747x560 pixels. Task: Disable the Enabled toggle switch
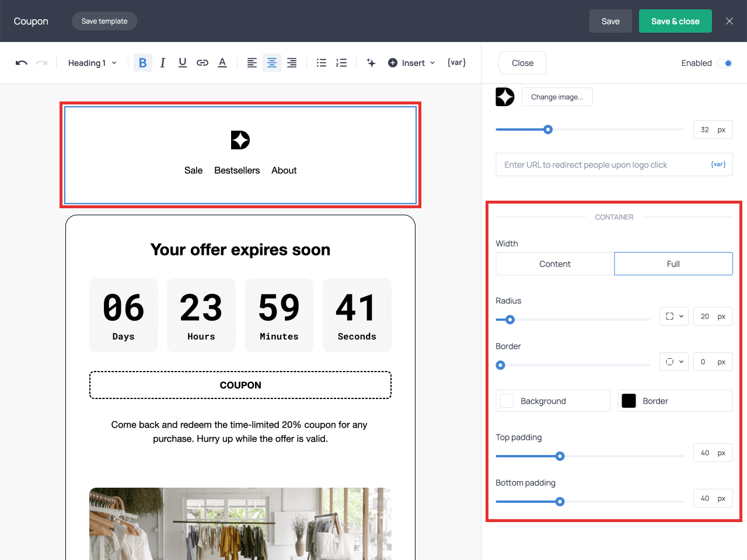[x=725, y=63]
